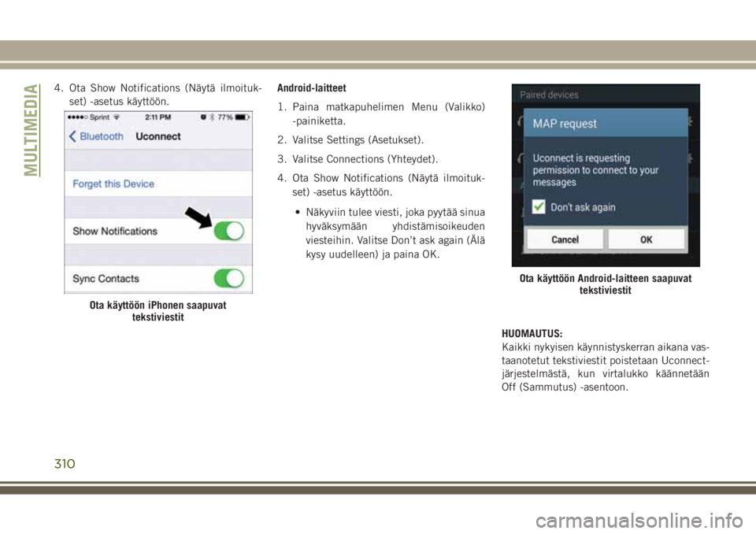Viewport: 756px width, 534px height.
Task: Toggle the Sync Contacts switch
Action: coord(229,278)
